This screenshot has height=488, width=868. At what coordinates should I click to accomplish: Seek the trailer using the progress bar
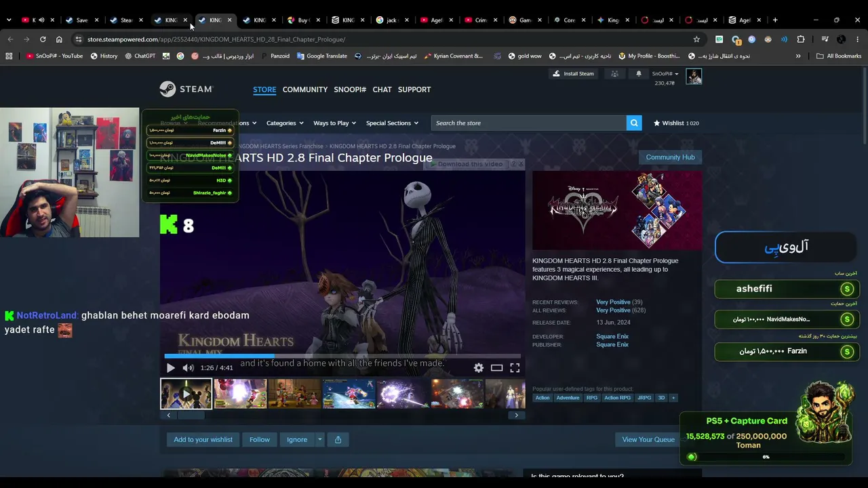(342, 356)
